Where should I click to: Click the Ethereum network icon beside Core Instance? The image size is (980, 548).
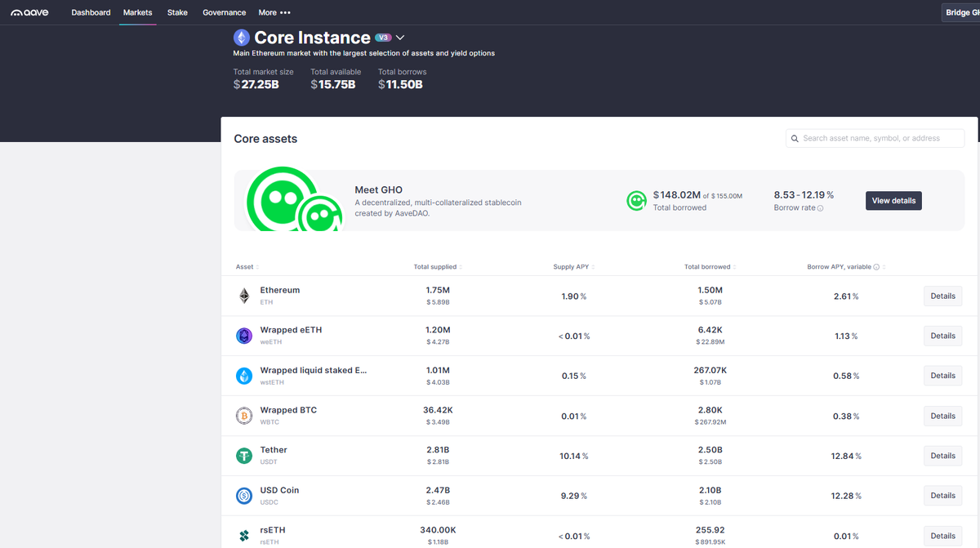pos(241,38)
